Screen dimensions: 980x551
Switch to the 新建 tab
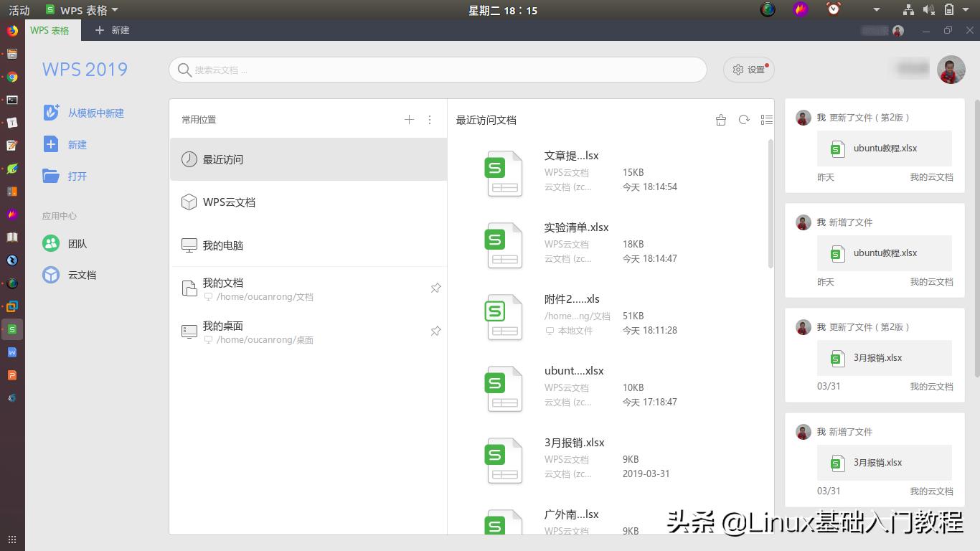(x=112, y=30)
